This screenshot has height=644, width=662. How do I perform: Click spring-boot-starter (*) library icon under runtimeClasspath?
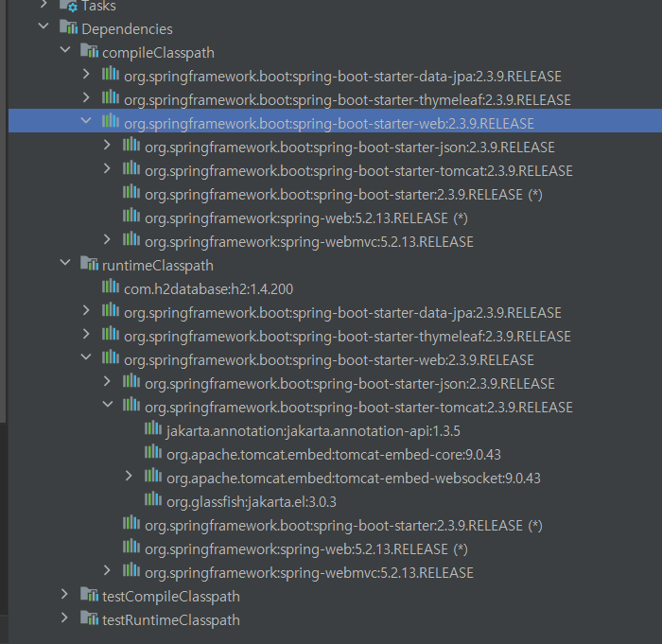tap(131, 523)
